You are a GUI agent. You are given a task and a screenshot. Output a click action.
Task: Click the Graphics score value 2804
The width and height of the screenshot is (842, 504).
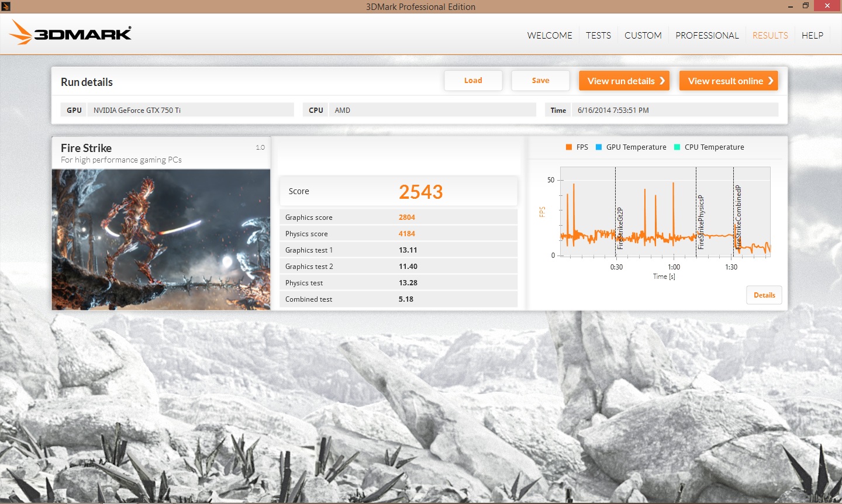(x=407, y=218)
